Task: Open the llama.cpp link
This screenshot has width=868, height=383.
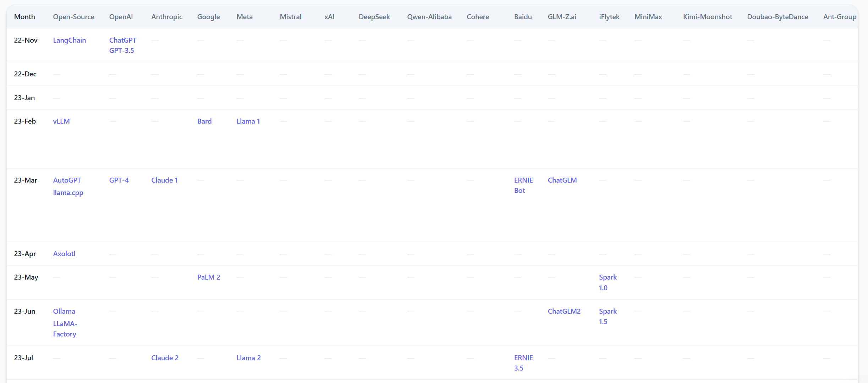Action: pos(68,193)
